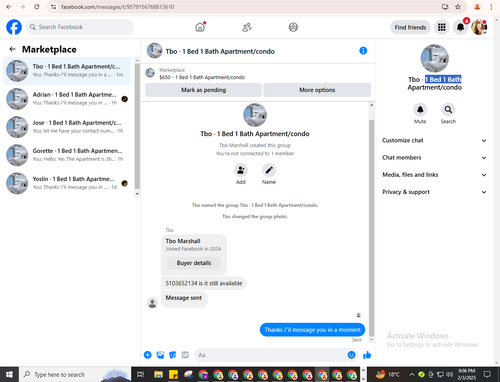The width and height of the screenshot is (500, 382).
Task: Expand Privacy & support section
Action: 434,192
